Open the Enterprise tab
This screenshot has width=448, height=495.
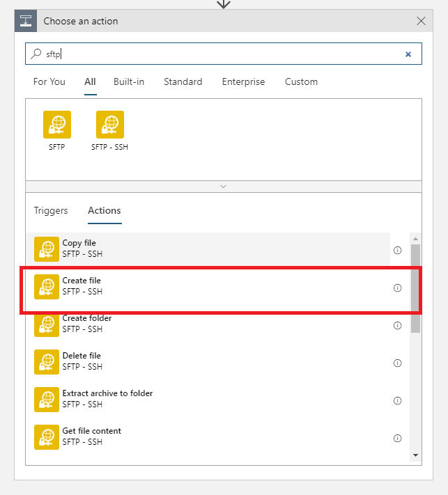coord(243,81)
